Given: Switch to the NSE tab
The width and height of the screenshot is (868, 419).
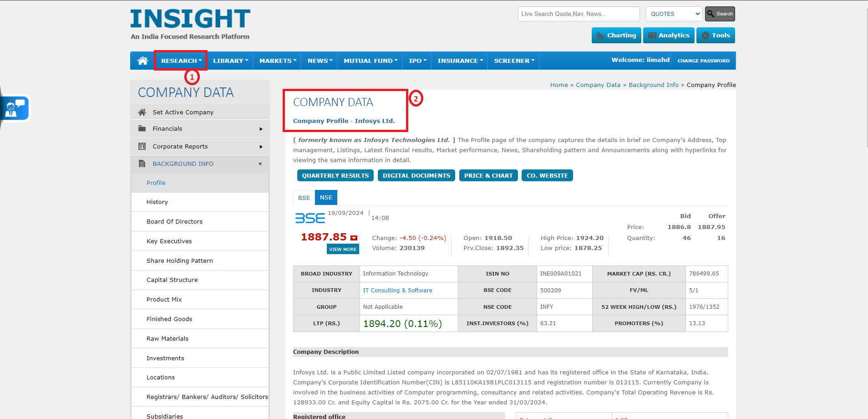Looking at the screenshot, I should click(326, 198).
